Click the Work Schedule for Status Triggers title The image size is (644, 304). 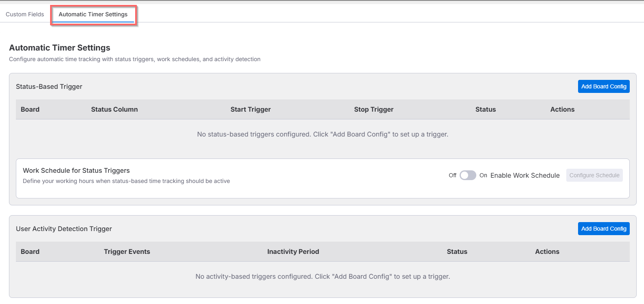[76, 170]
